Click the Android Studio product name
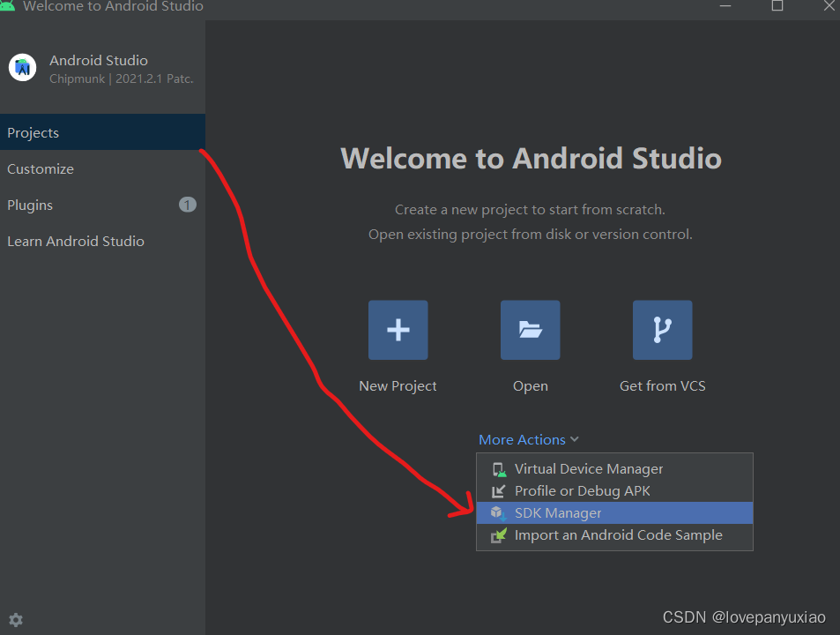This screenshot has height=635, width=840. click(x=99, y=60)
